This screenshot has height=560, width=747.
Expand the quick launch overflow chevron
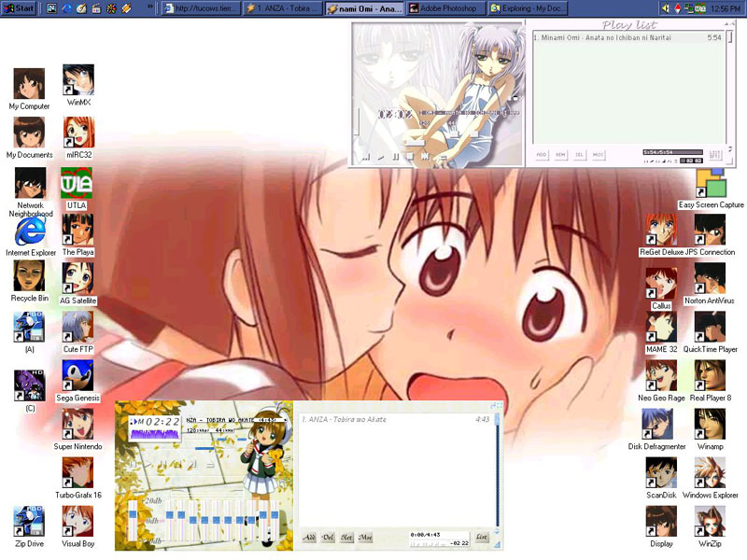point(150,7)
